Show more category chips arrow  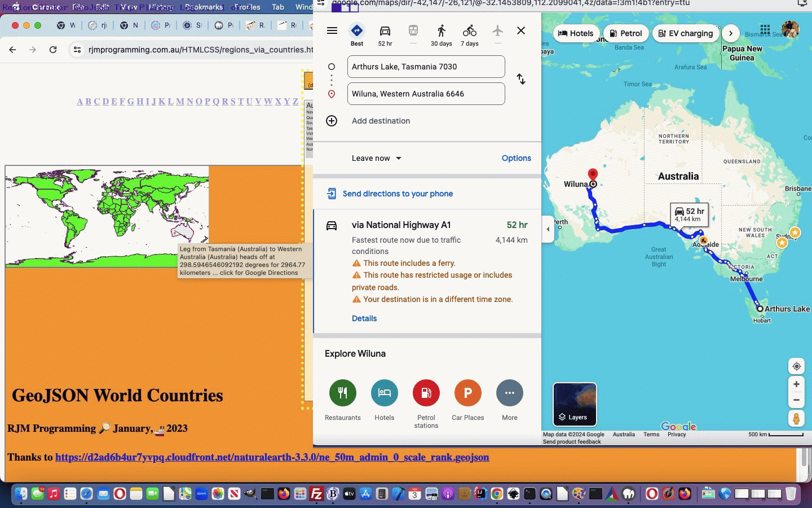point(731,33)
